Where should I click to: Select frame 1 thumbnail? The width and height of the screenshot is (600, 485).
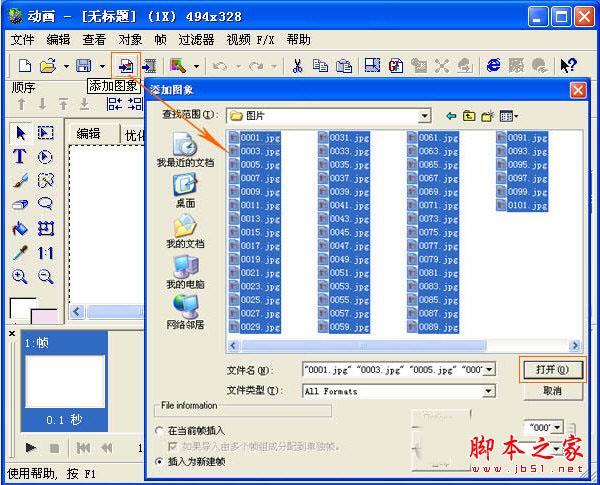[64, 381]
